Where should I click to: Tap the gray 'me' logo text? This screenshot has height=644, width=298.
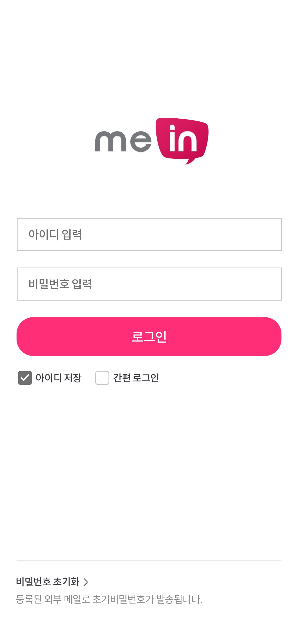(x=123, y=142)
